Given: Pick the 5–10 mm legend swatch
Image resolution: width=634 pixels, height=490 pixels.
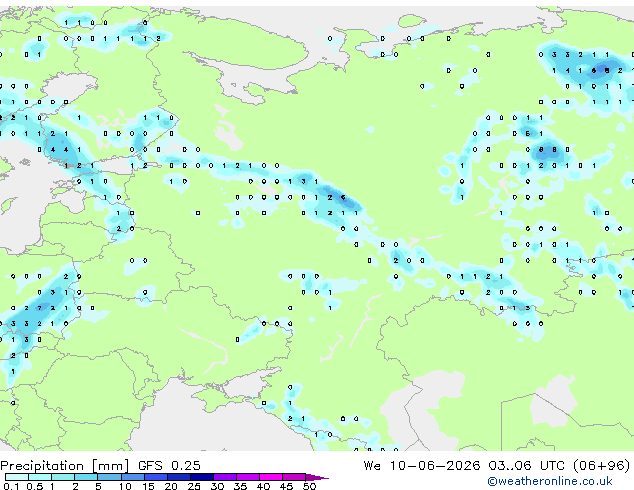Looking at the screenshot, I should (x=109, y=477).
